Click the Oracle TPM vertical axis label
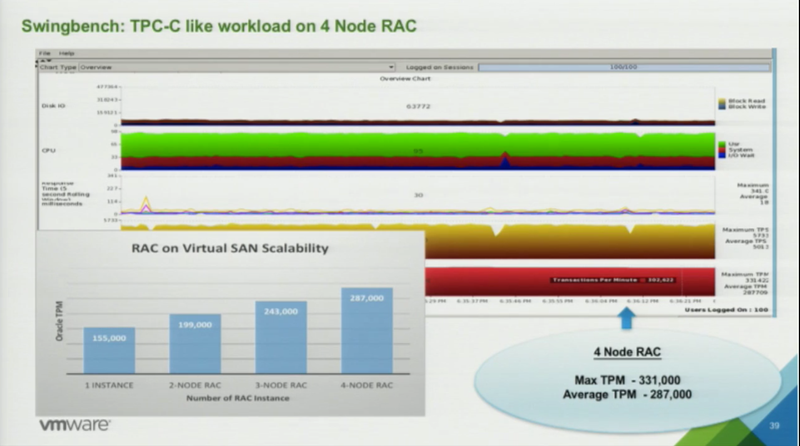 tap(59, 321)
